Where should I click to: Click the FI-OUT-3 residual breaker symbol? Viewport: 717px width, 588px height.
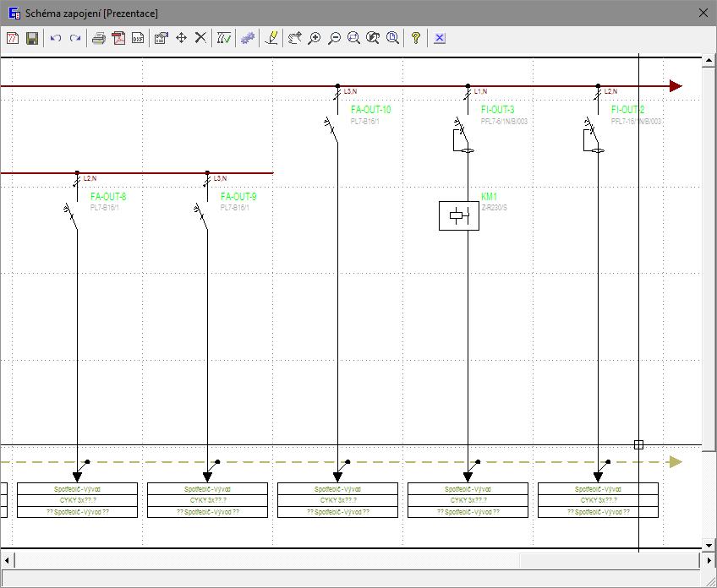tap(462, 135)
